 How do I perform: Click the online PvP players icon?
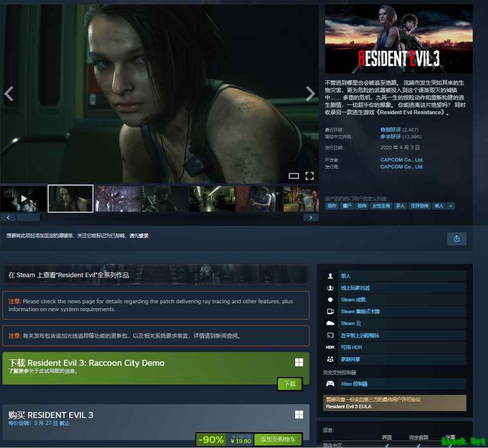coord(331,288)
